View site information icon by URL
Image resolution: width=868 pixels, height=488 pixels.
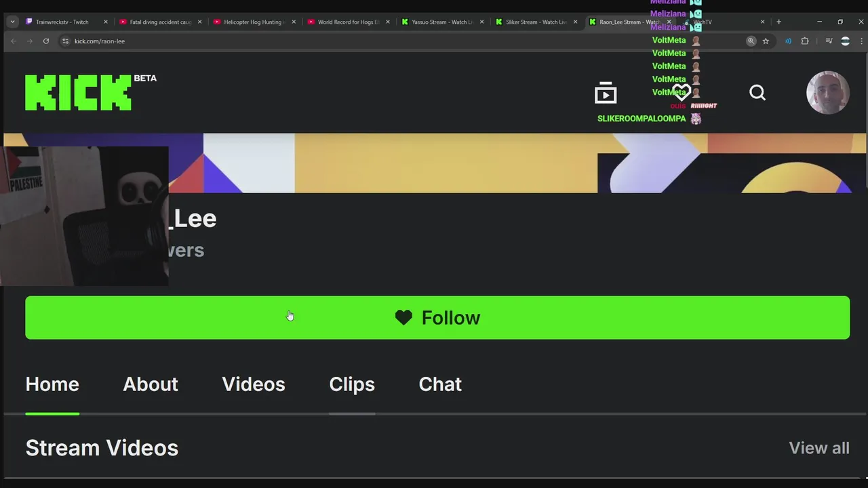[65, 41]
